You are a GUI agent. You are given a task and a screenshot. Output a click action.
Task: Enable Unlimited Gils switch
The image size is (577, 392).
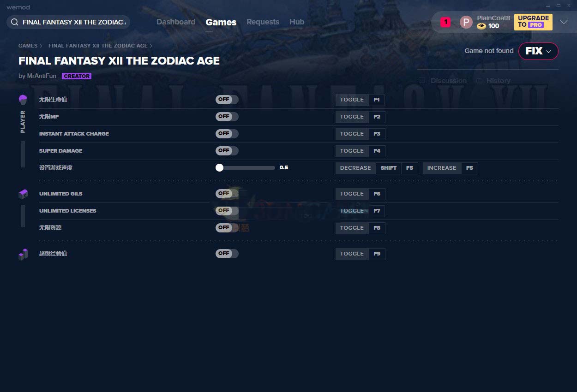point(227,194)
